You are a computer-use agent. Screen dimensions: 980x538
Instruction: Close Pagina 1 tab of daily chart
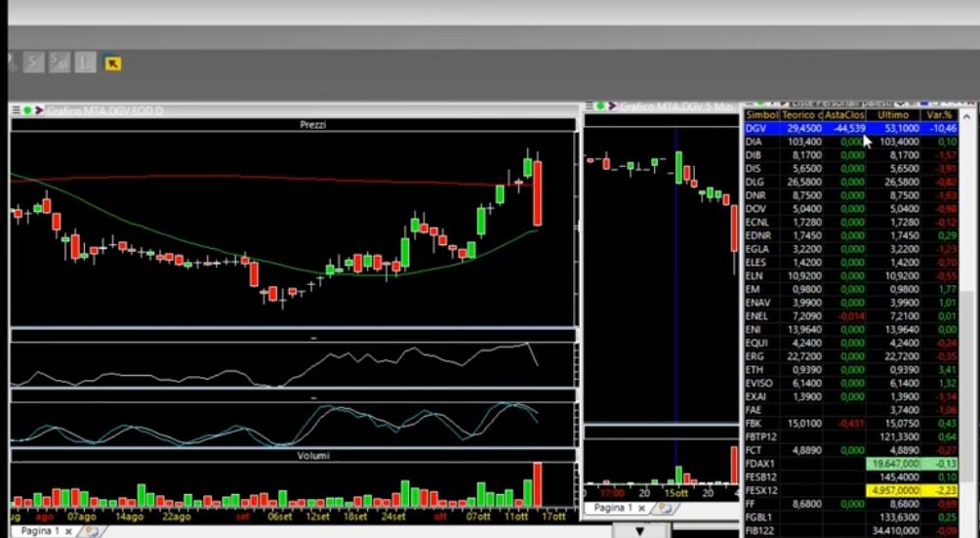point(68,532)
